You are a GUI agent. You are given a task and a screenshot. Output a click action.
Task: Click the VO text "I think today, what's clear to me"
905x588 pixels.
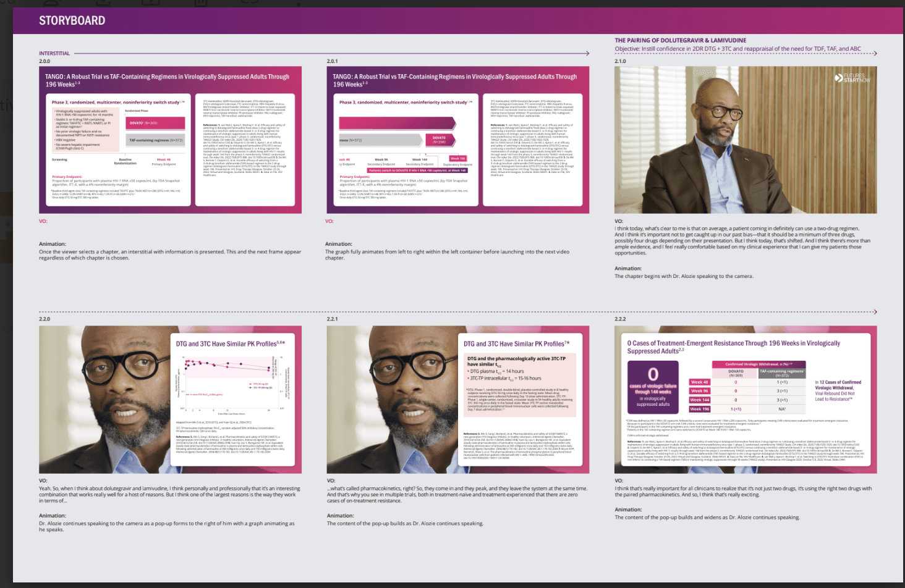pyautogui.click(x=742, y=241)
